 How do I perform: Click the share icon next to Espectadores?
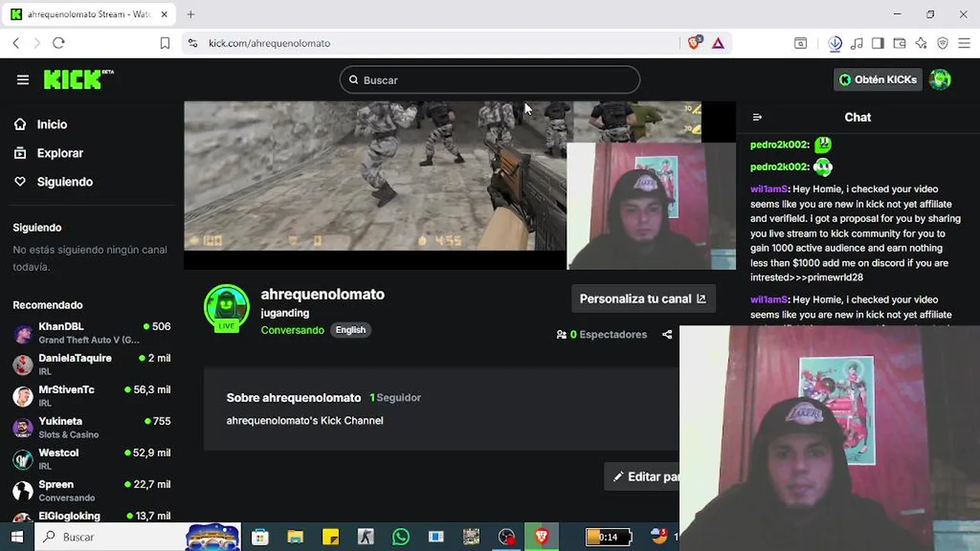(667, 334)
